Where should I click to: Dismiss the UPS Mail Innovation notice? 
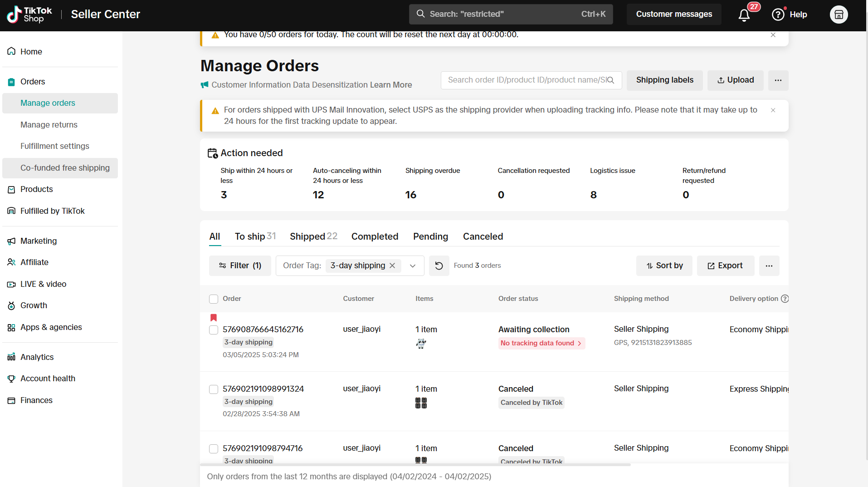coord(773,110)
